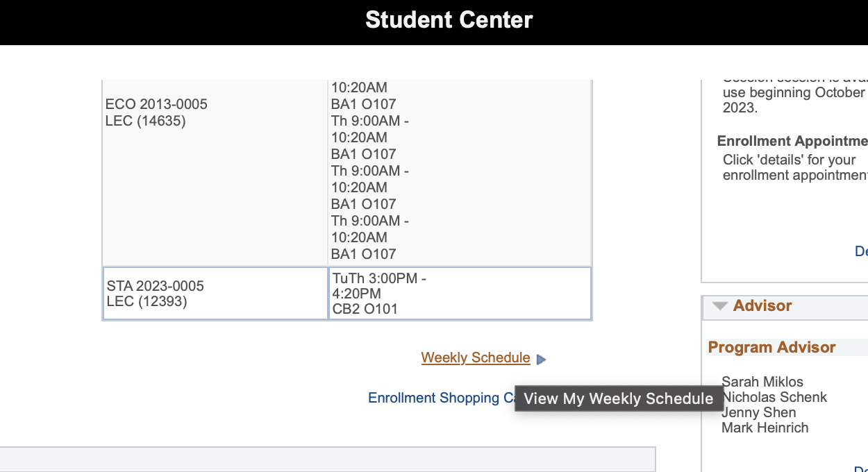Click the Enrollment Appointment heading

792,141
